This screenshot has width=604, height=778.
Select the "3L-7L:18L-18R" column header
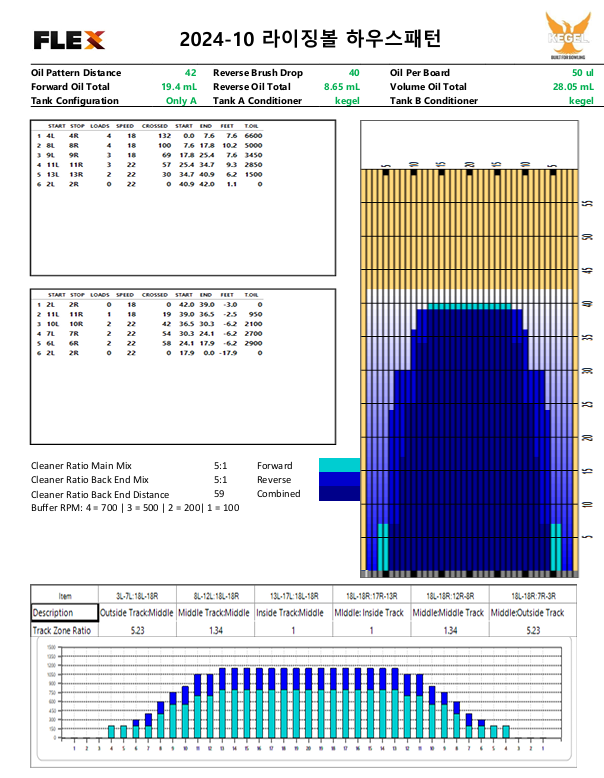coord(137,596)
